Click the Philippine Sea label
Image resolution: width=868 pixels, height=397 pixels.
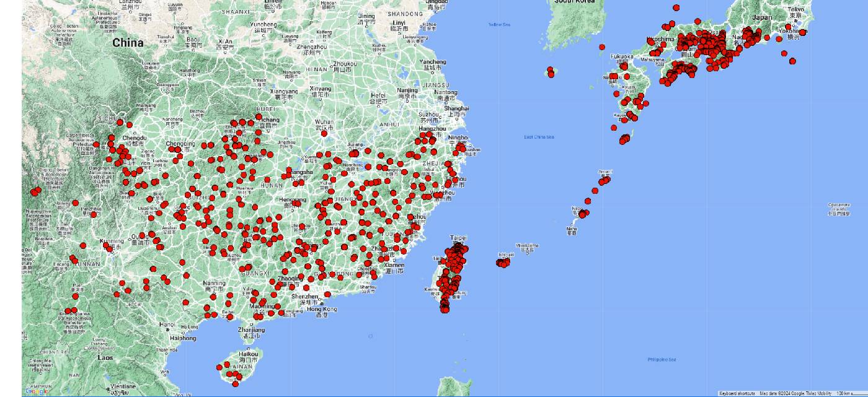[x=662, y=359]
